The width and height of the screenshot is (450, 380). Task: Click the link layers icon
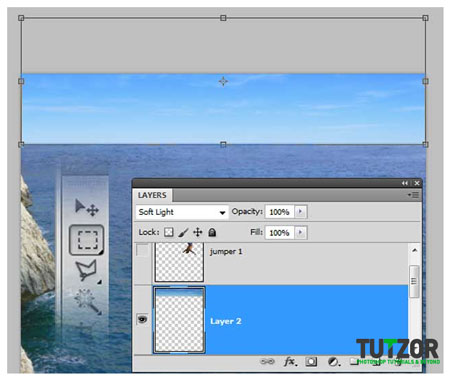267,362
